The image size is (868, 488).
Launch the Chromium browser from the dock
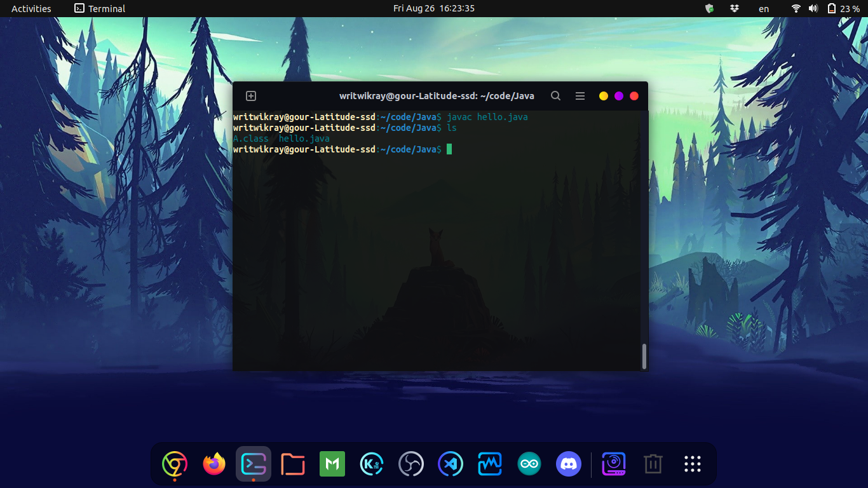click(x=174, y=464)
